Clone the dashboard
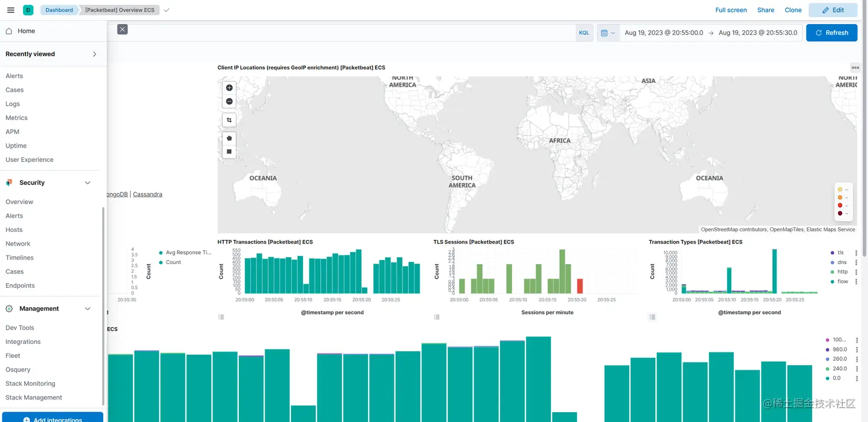The image size is (868, 422). click(793, 10)
